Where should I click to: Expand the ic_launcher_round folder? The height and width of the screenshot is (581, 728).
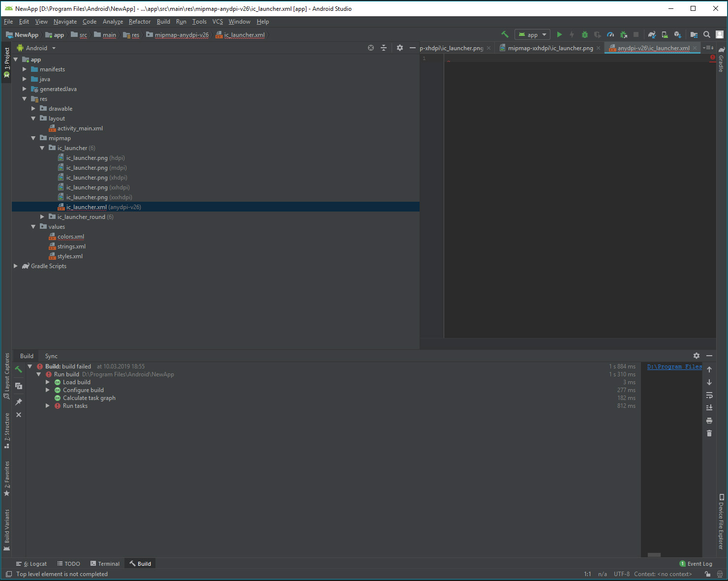[42, 217]
